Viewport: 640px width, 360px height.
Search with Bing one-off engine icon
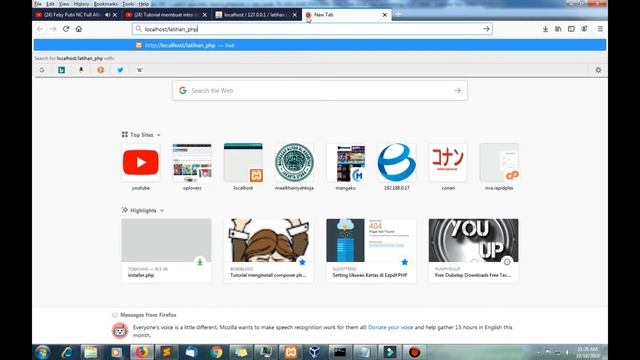(62, 70)
